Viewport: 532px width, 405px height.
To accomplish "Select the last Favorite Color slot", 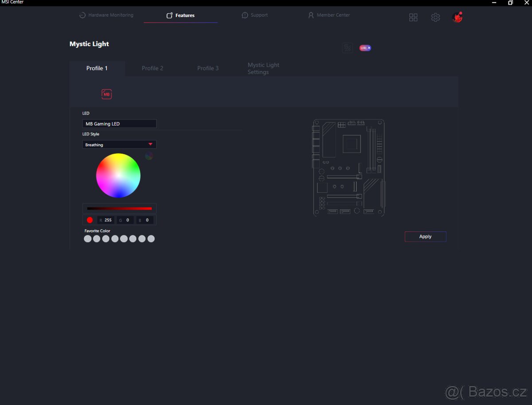I will click(151, 238).
